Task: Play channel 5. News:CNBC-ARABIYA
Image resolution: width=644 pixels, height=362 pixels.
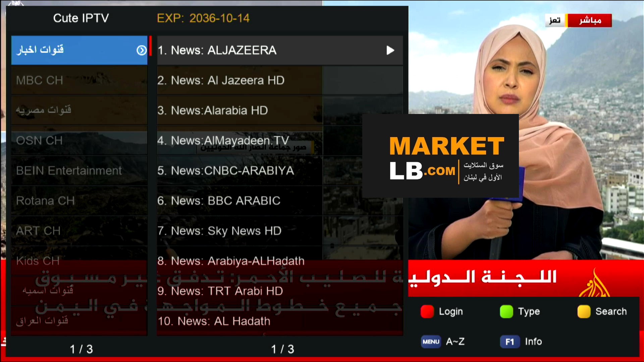Action: click(x=280, y=171)
